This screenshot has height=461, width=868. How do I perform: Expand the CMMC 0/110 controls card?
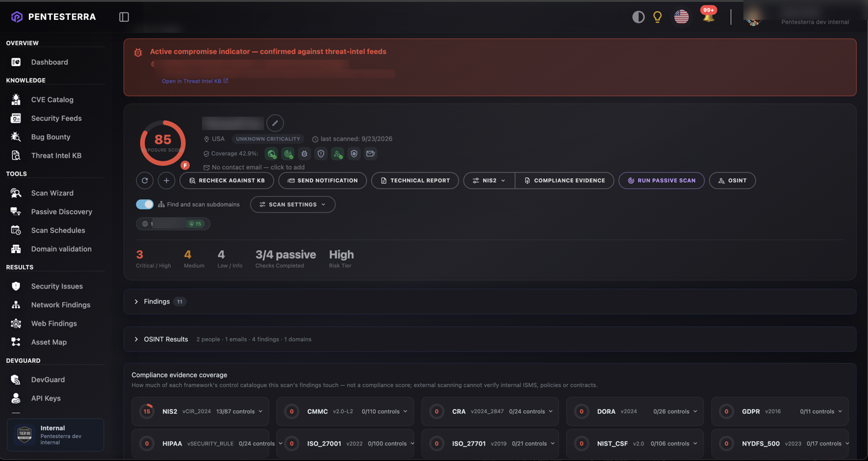coord(345,411)
